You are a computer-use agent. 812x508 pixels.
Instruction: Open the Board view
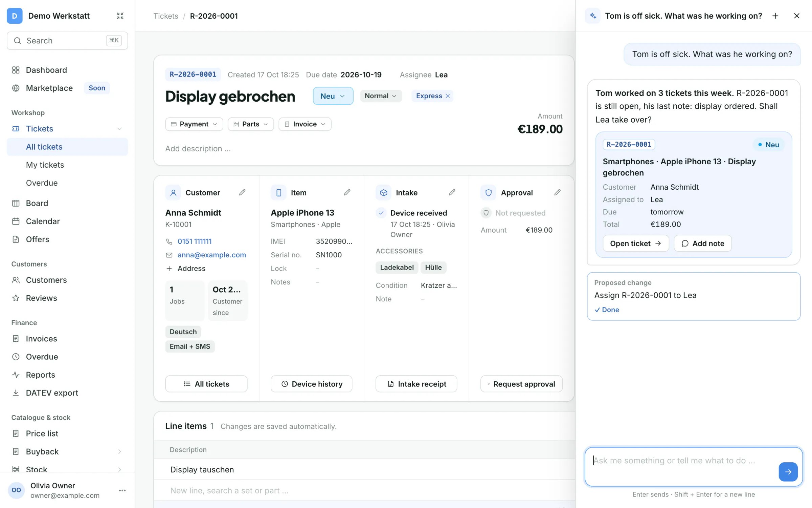67,203
